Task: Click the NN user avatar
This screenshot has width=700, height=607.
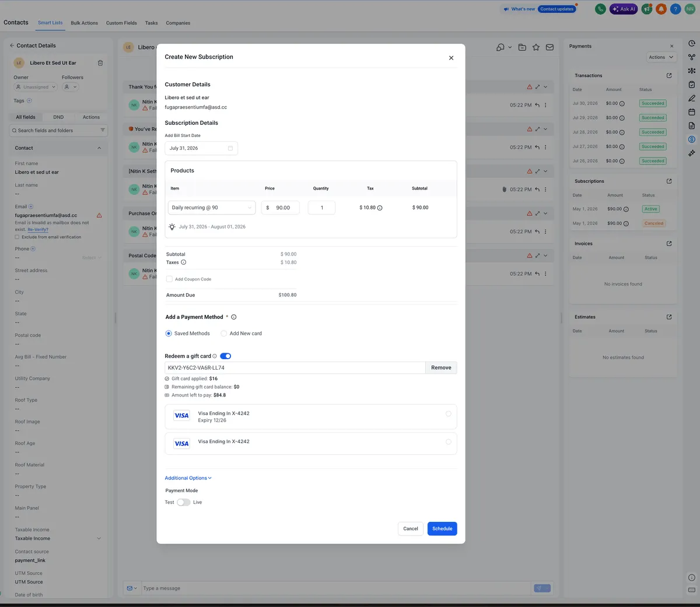Action: [690, 9]
